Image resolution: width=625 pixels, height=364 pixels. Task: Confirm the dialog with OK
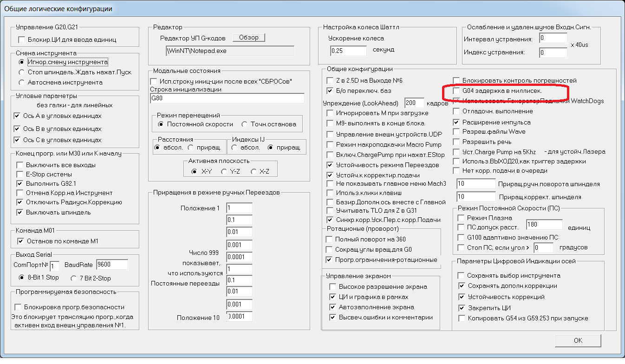point(578,340)
